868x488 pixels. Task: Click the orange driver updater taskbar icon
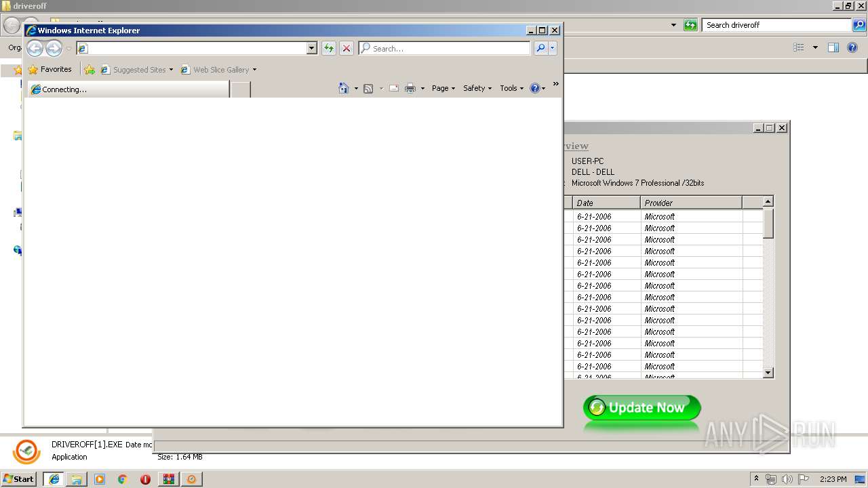click(x=191, y=479)
